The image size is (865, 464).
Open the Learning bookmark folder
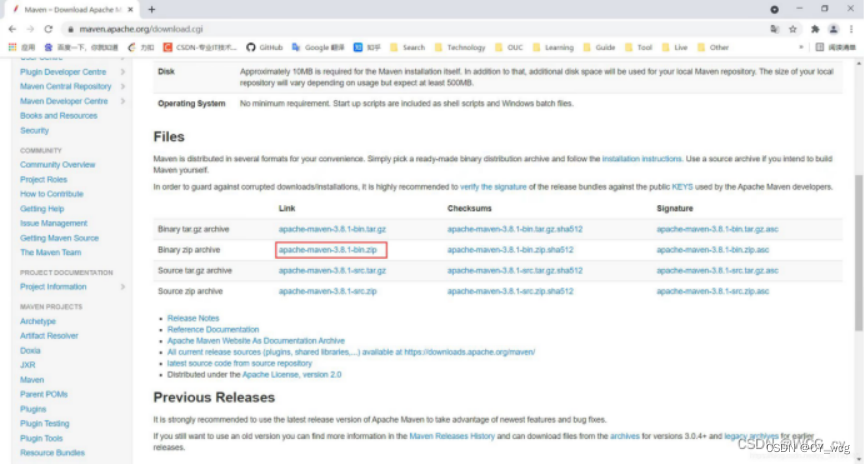click(553, 47)
